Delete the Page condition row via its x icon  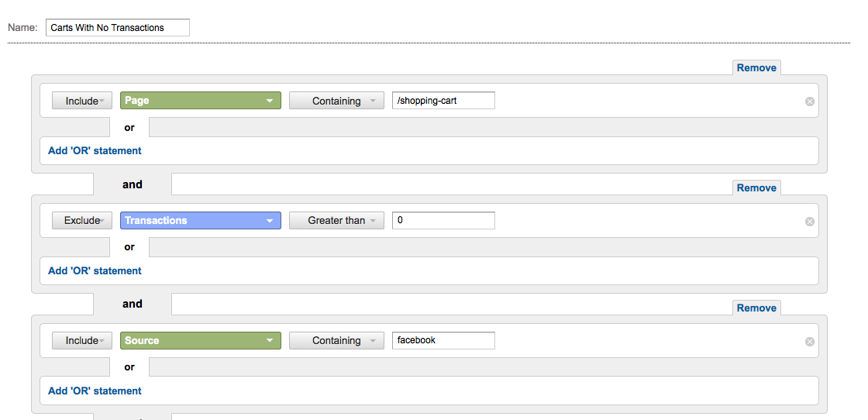[x=809, y=102]
